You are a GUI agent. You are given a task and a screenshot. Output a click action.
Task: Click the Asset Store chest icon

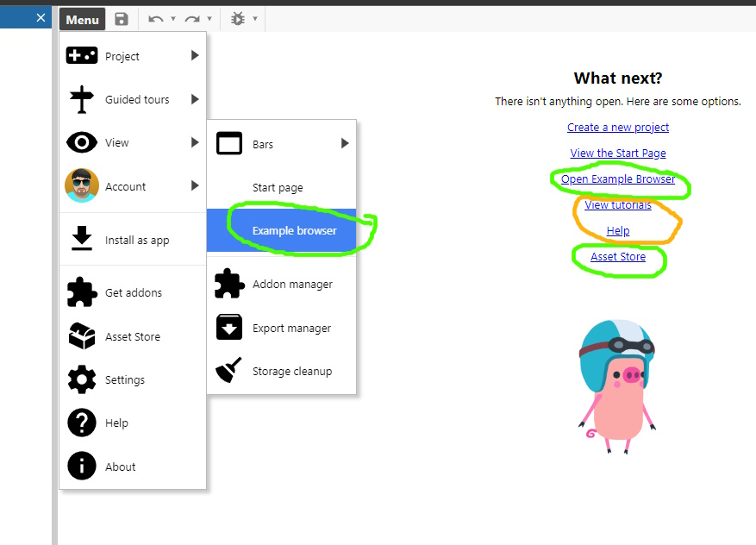82,335
